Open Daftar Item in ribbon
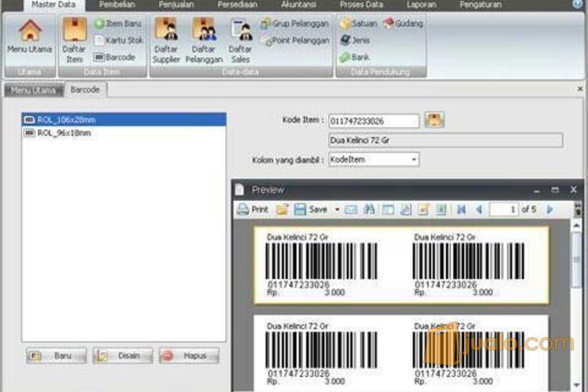This screenshot has height=392, width=588. (74, 40)
